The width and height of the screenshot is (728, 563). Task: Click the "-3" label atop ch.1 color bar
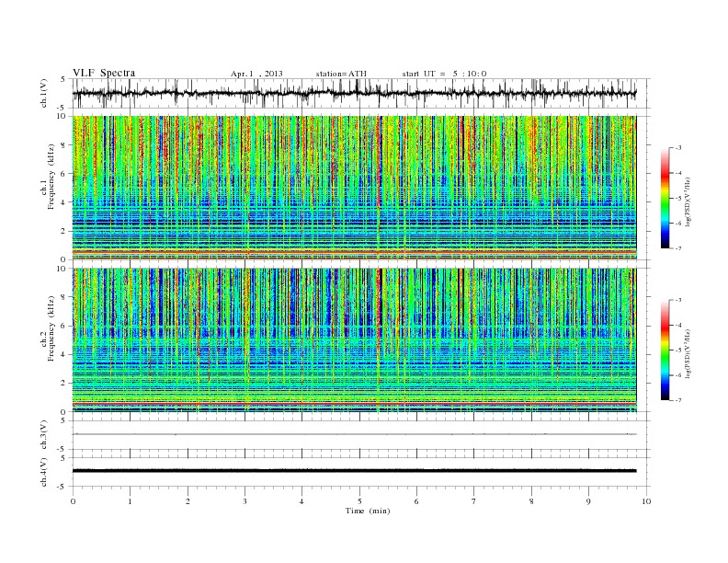click(678, 148)
